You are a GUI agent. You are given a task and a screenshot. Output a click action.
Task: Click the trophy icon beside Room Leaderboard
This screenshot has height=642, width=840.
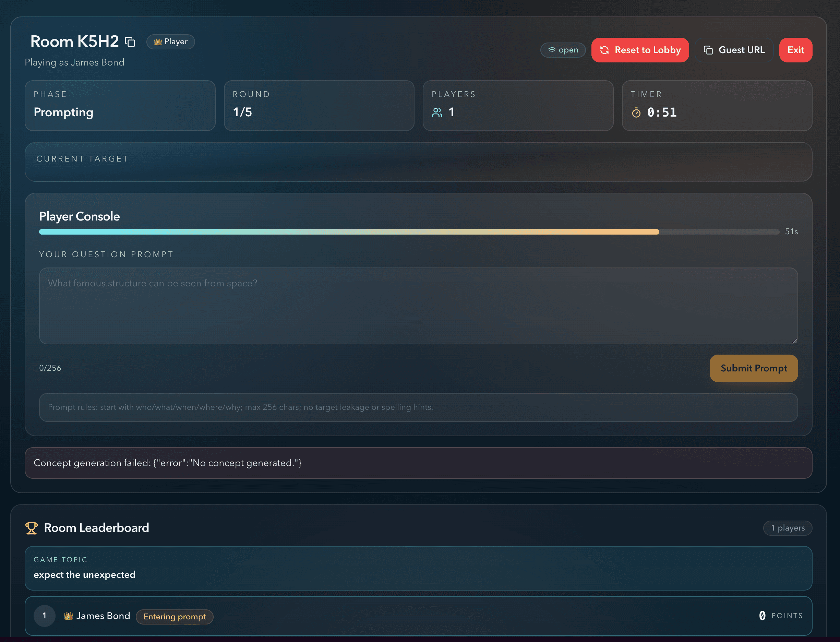[x=31, y=528]
